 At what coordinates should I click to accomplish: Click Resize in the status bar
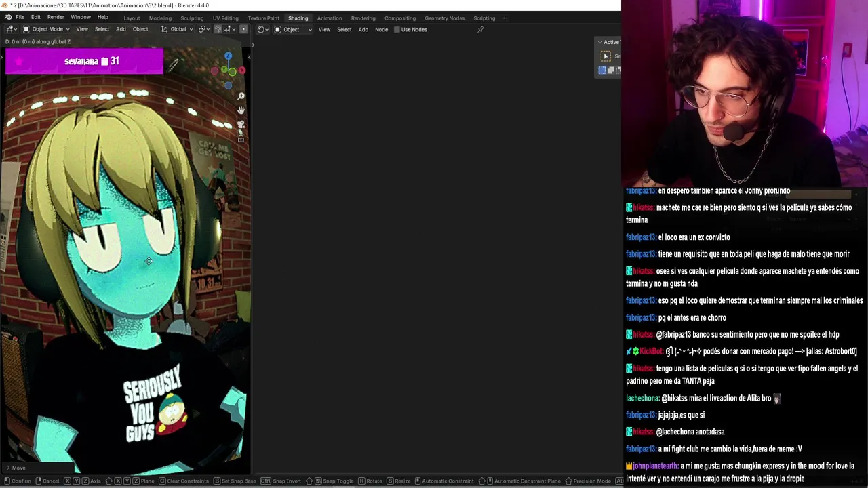coord(398,481)
